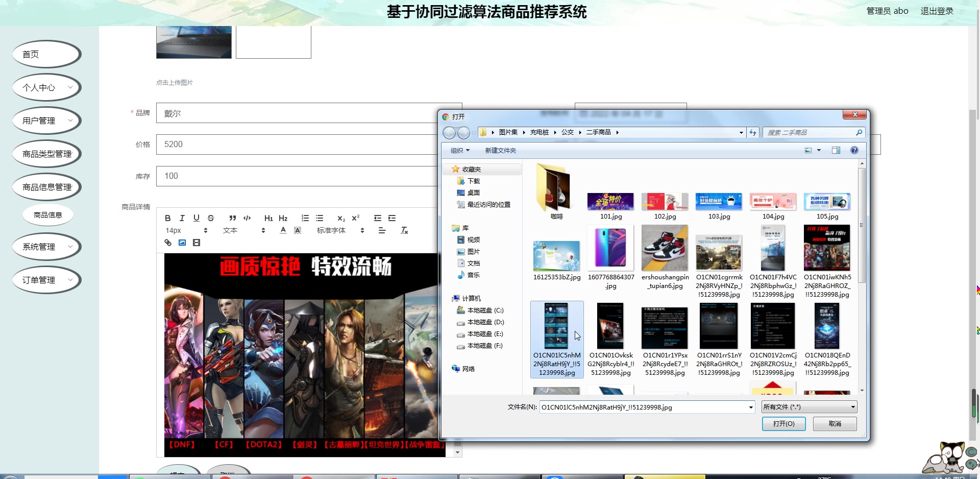The height and width of the screenshot is (479, 980).
Task: Click 退出登录 link in header
Action: point(937,11)
